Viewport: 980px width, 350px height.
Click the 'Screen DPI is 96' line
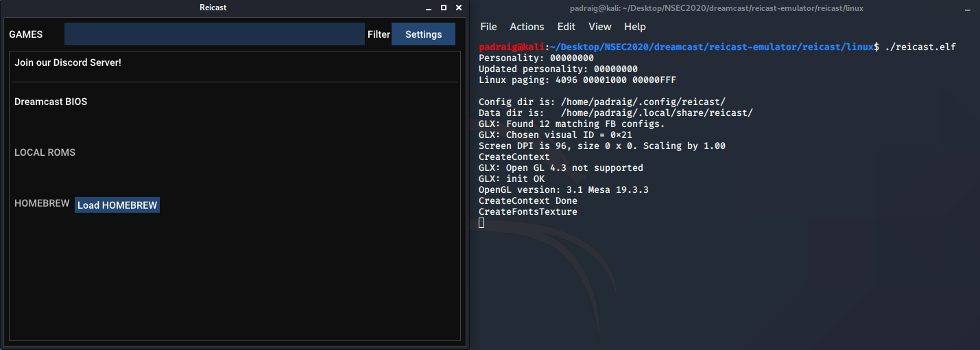click(x=602, y=145)
